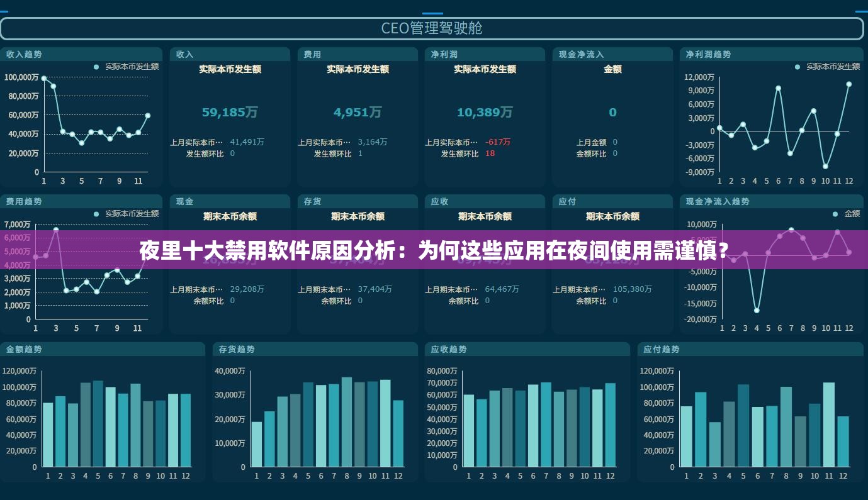Select the 收入 panel header
Image resolution: width=868 pixels, height=500 pixels.
pos(230,54)
